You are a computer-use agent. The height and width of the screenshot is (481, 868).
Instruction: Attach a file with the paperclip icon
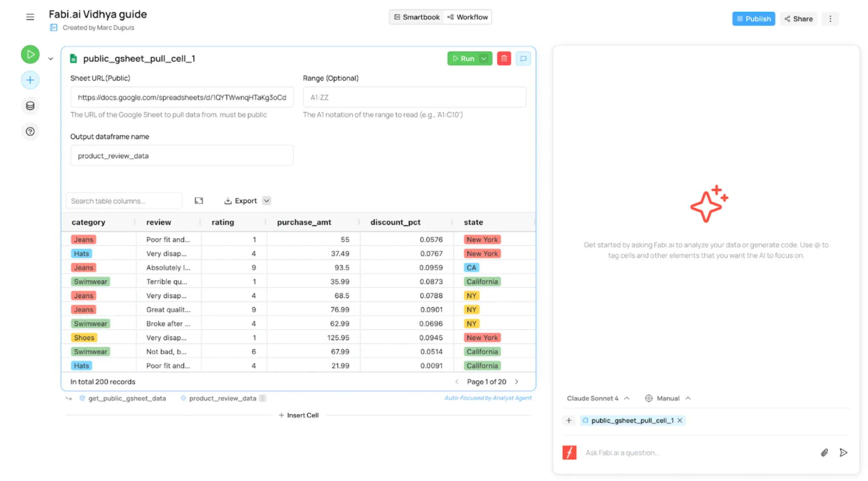(x=824, y=453)
